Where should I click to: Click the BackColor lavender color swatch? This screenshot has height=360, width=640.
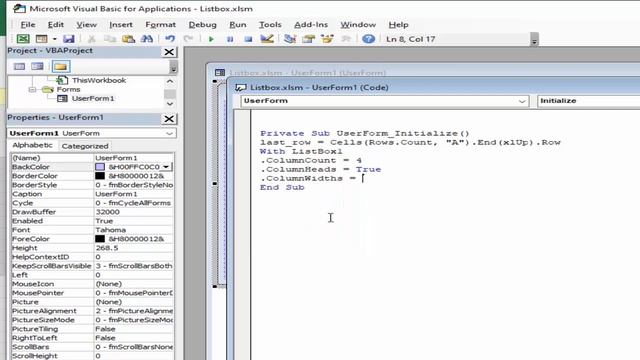coord(100,167)
